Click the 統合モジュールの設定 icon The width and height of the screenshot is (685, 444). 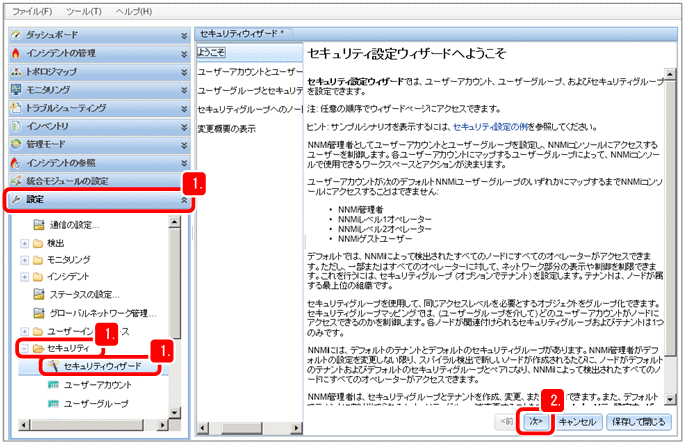[x=16, y=180]
